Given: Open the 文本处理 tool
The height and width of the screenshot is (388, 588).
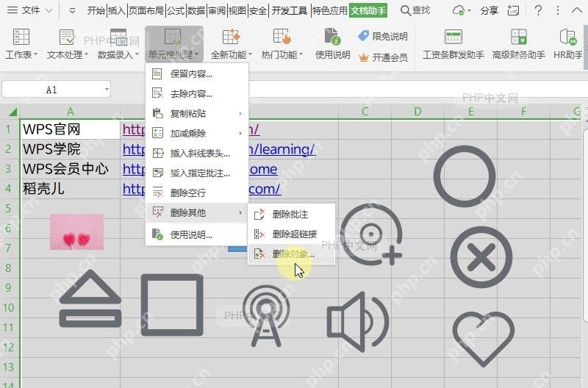Looking at the screenshot, I should pyautogui.click(x=68, y=44).
